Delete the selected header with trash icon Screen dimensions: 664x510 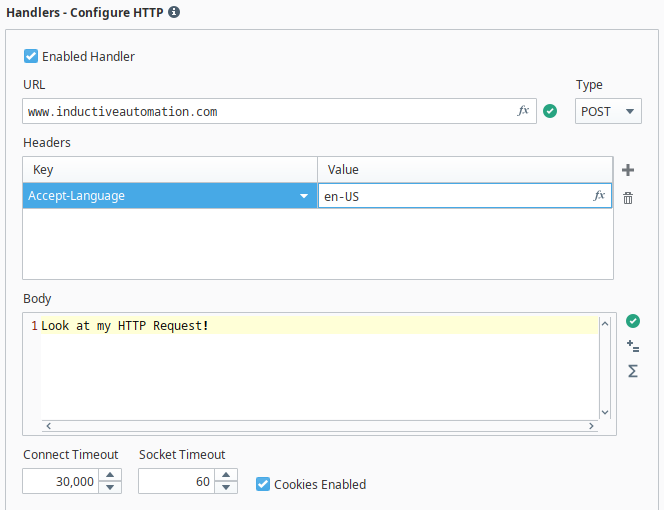click(628, 198)
